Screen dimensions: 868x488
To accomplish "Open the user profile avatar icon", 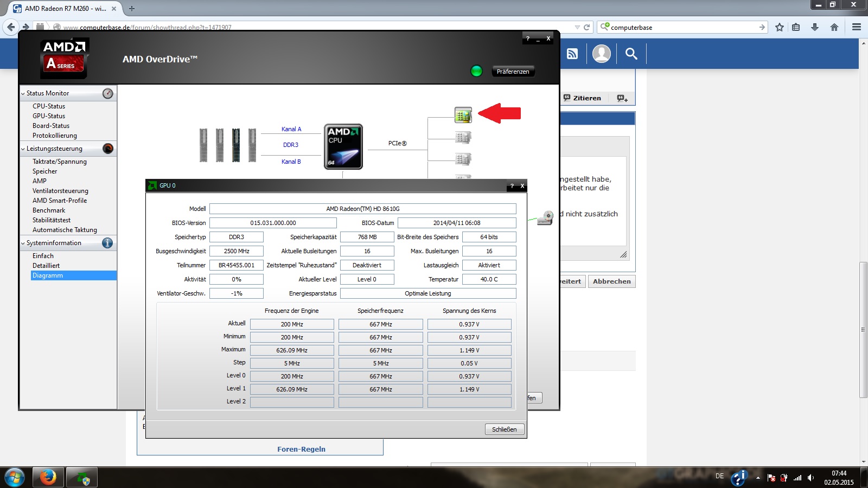I will point(602,54).
